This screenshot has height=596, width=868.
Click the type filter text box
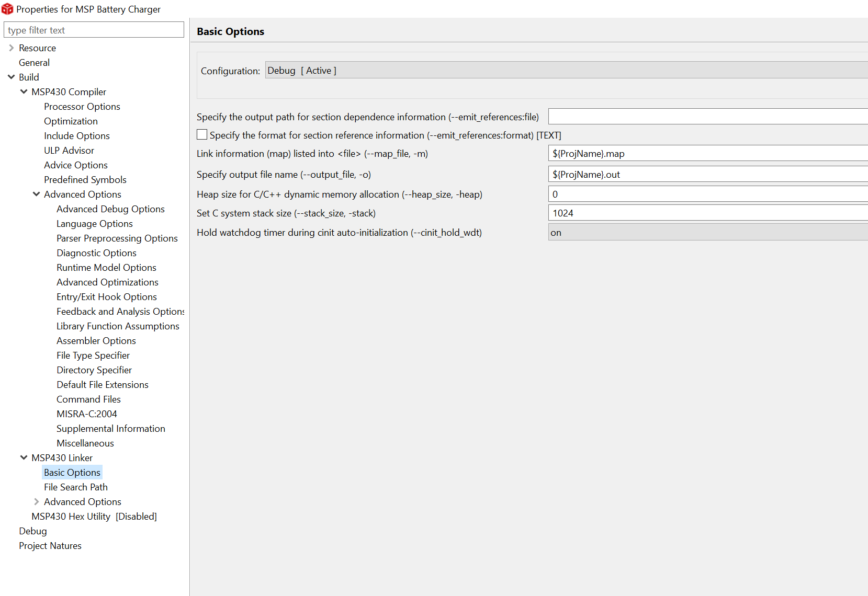point(94,30)
